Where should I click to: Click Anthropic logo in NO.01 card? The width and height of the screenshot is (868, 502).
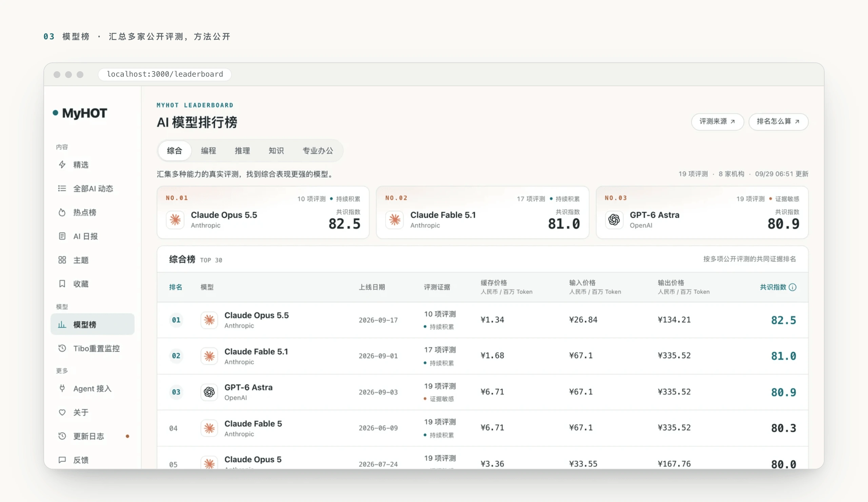(175, 220)
